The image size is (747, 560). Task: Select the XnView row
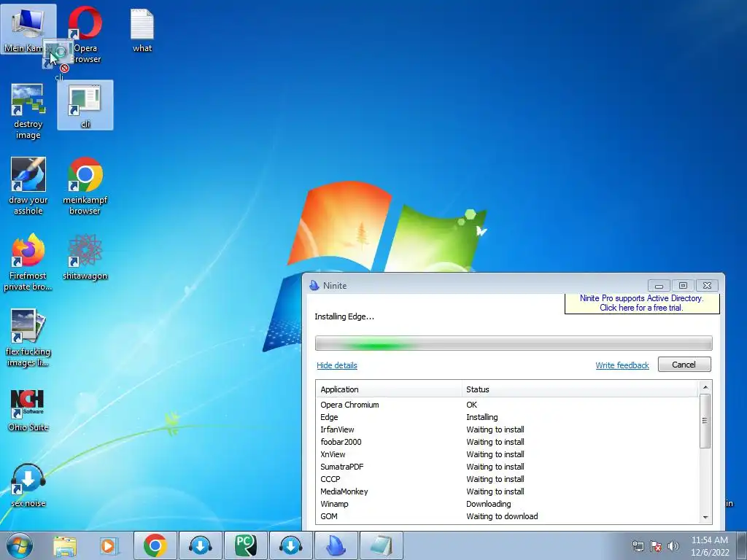pos(508,454)
